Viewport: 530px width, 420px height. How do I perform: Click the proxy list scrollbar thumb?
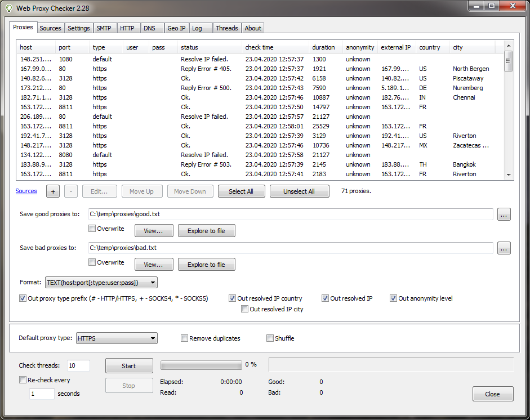click(x=509, y=61)
